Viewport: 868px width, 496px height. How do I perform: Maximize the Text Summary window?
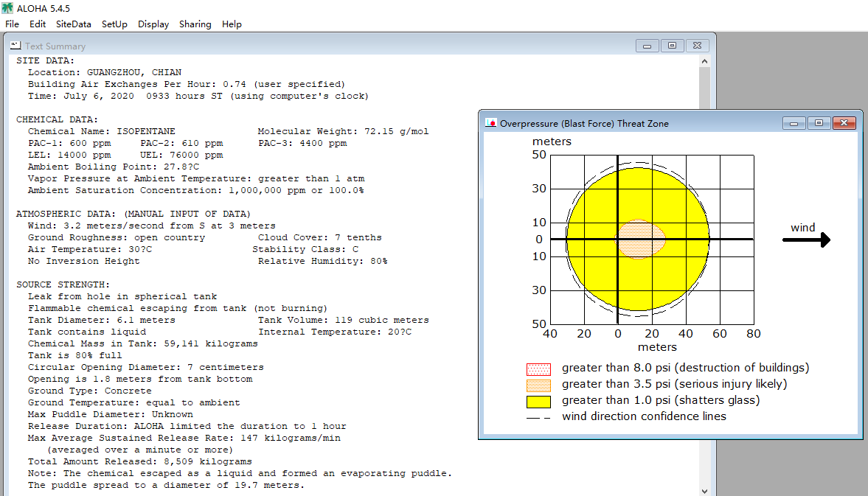tap(672, 46)
